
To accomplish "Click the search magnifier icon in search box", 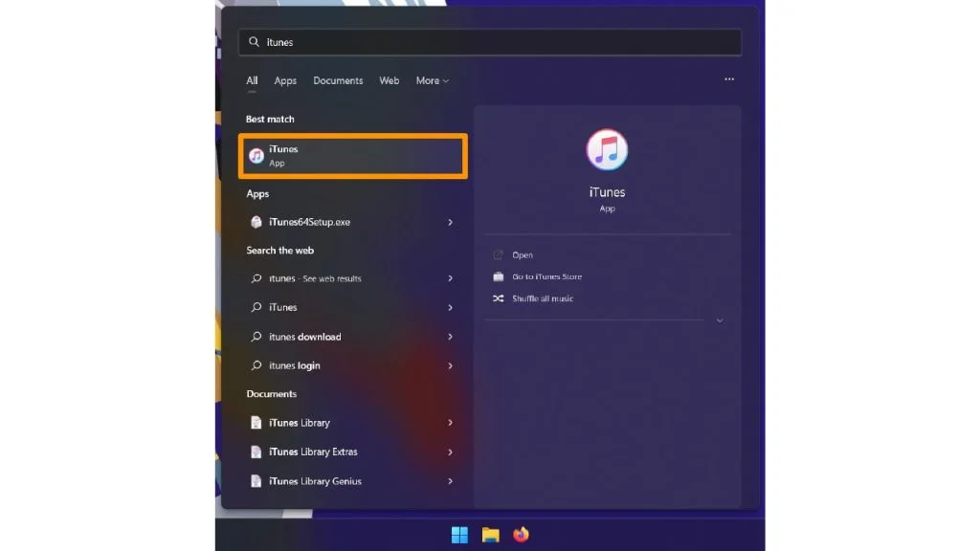I will [x=254, y=42].
